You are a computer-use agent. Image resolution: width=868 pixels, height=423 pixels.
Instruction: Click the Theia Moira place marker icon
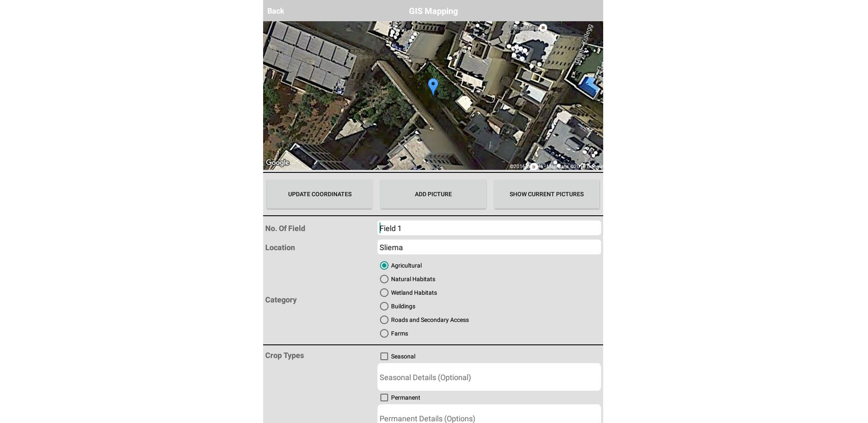pos(543,28)
